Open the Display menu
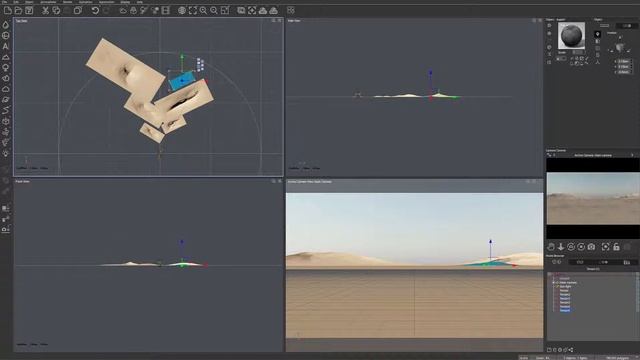The height and width of the screenshot is (360, 640). click(125, 2)
